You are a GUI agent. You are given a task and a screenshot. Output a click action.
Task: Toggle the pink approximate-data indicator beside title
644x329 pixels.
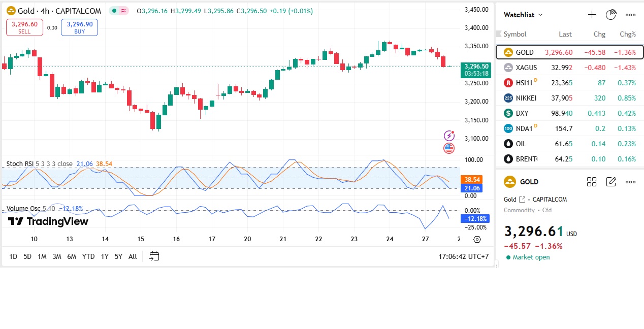coord(124,11)
